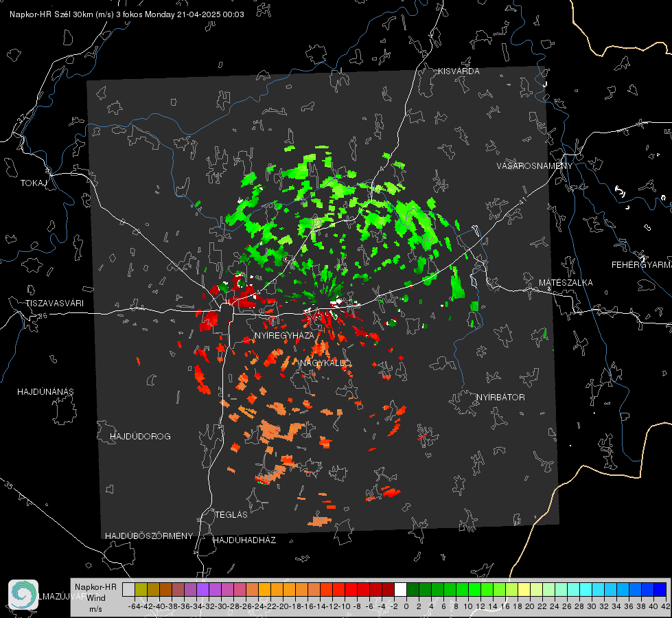Click the KISVÁRDA city label

point(459,71)
